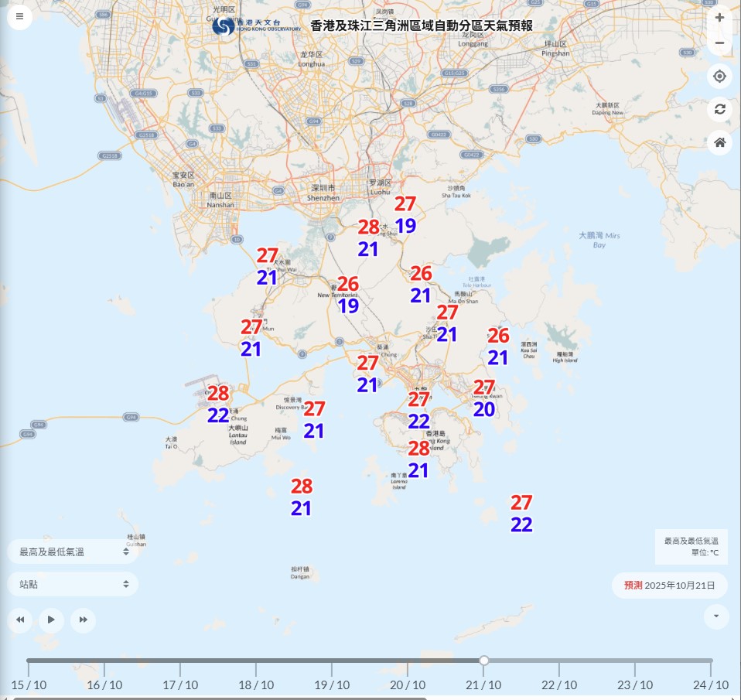This screenshot has height=700, width=741.
Task: Locate my current position
Action: pos(719,76)
